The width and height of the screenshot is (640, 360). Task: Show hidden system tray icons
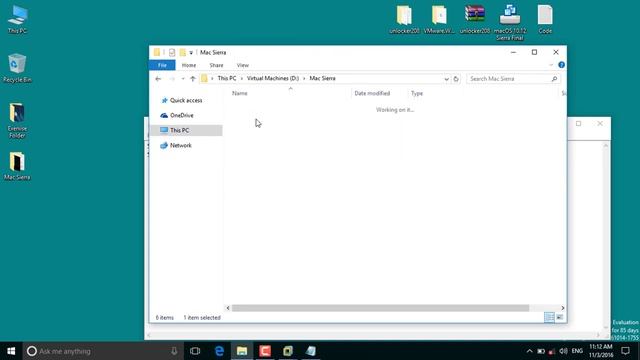529,351
